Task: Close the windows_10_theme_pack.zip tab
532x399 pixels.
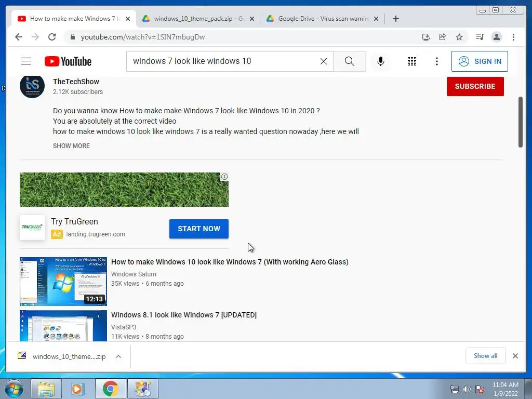Action: pyautogui.click(x=252, y=19)
